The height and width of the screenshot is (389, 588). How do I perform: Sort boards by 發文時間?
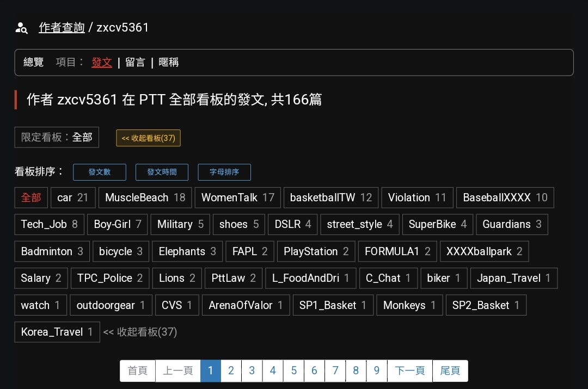162,172
